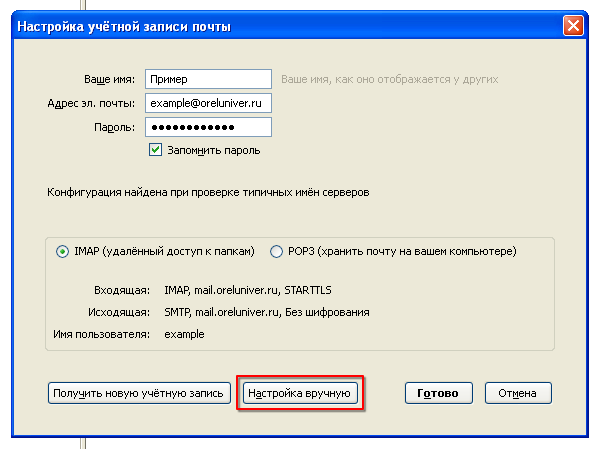Choose the POP3 radio button option
Viewport: 604px width, 449px height.
tap(276, 251)
